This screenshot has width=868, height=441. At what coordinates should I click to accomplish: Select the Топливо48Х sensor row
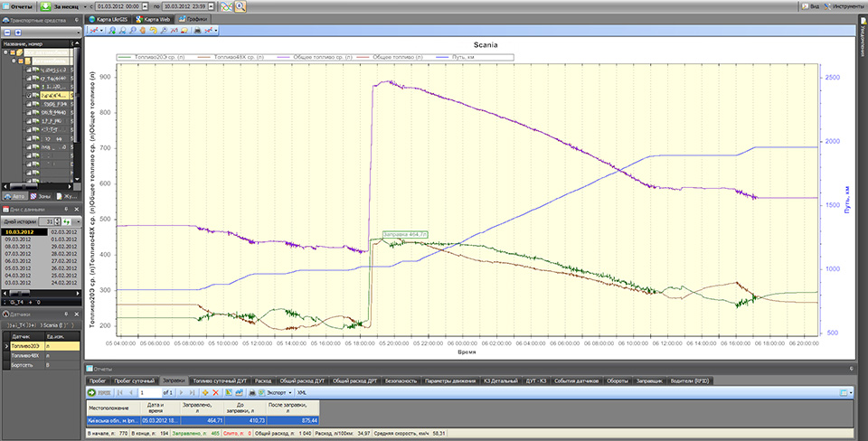tap(42, 355)
